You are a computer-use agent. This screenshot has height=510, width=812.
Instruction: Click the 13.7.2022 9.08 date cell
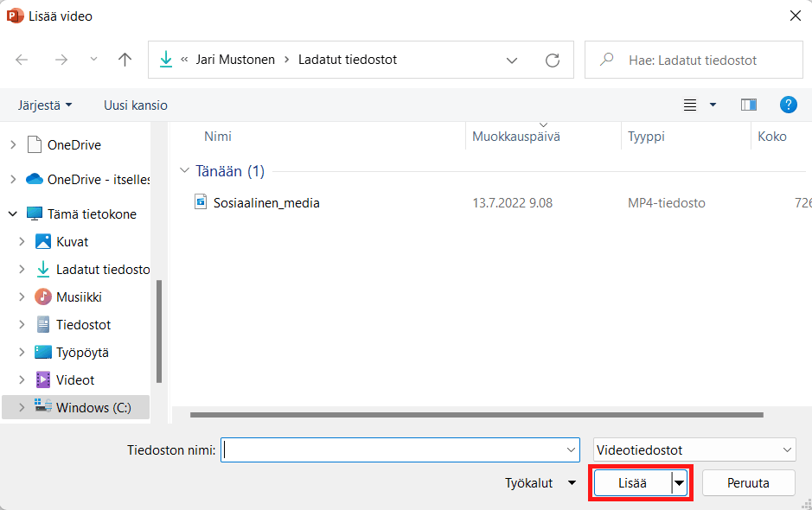tap(512, 203)
